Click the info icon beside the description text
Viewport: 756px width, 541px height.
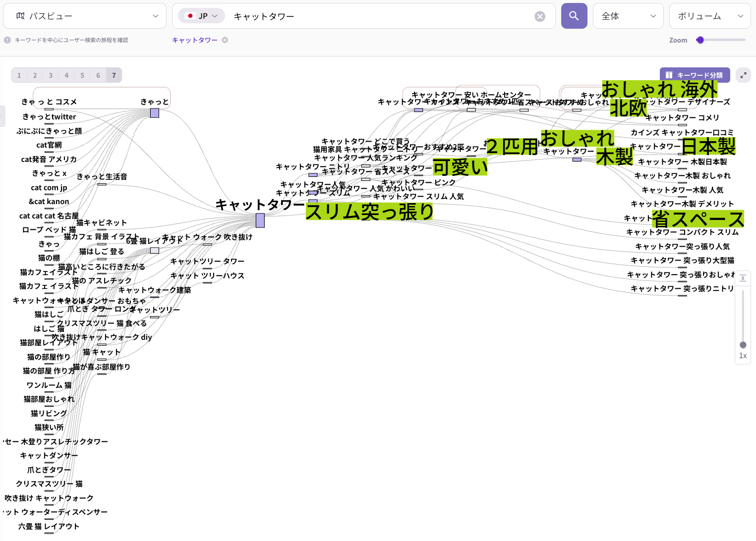7,40
